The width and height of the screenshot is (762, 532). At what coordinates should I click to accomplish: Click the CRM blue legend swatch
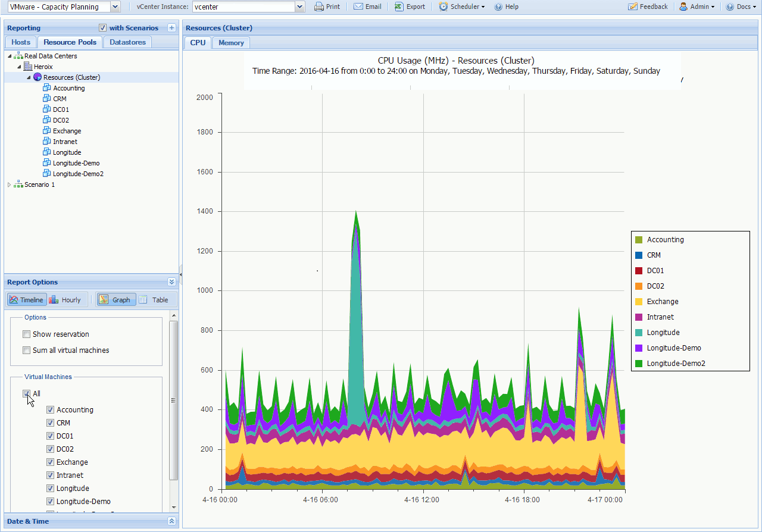[639, 255]
